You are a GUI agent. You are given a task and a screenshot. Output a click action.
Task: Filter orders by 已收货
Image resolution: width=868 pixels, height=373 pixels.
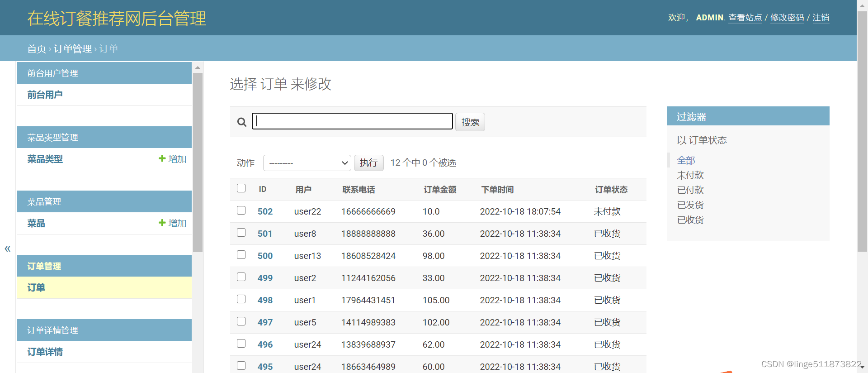coord(690,220)
